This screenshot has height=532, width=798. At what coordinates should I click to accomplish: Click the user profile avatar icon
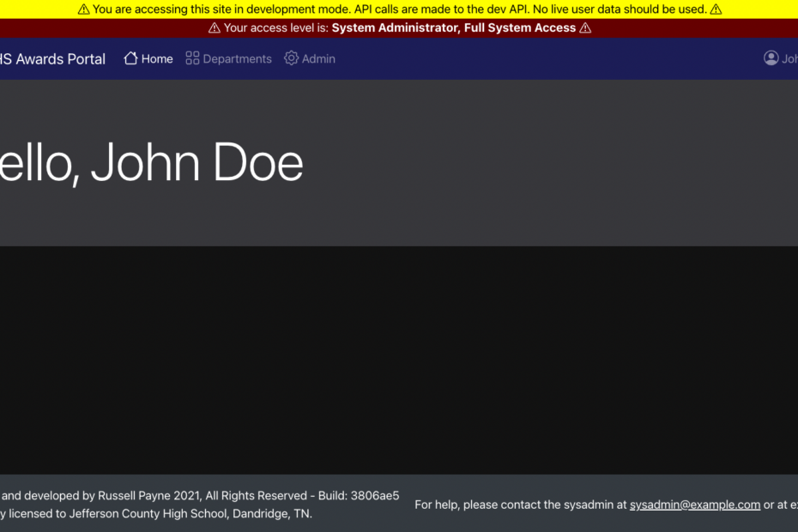pyautogui.click(x=771, y=58)
